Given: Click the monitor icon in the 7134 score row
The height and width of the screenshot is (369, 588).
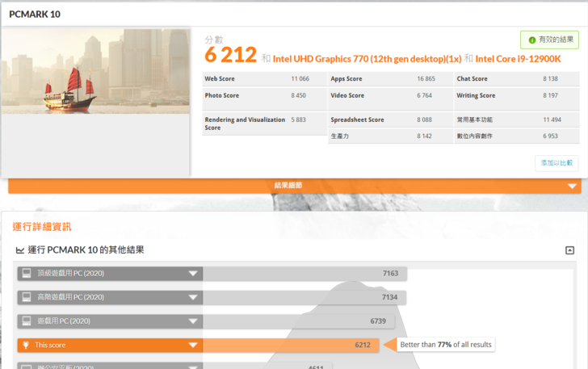Looking at the screenshot, I should (27, 297).
